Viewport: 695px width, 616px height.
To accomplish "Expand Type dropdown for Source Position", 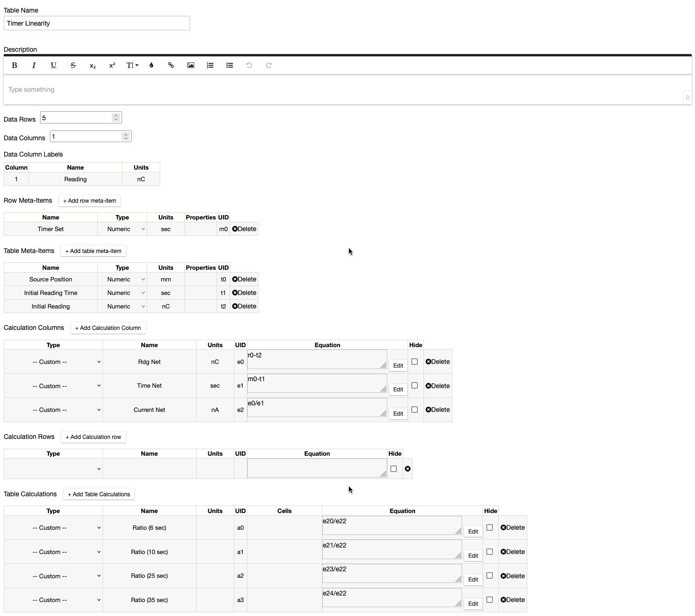I will coord(125,280).
